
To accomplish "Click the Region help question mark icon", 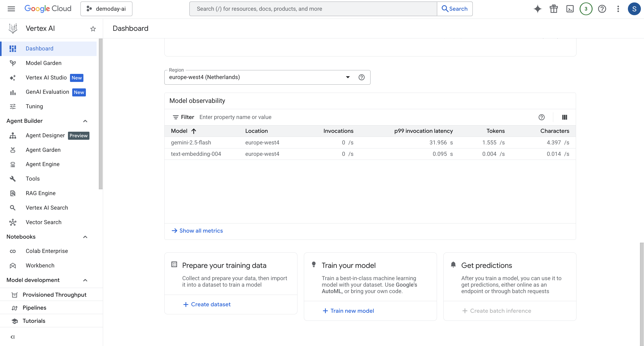I will tap(361, 77).
